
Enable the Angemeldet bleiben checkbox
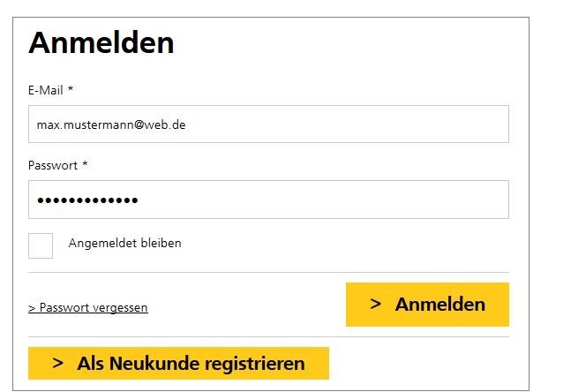[41, 245]
